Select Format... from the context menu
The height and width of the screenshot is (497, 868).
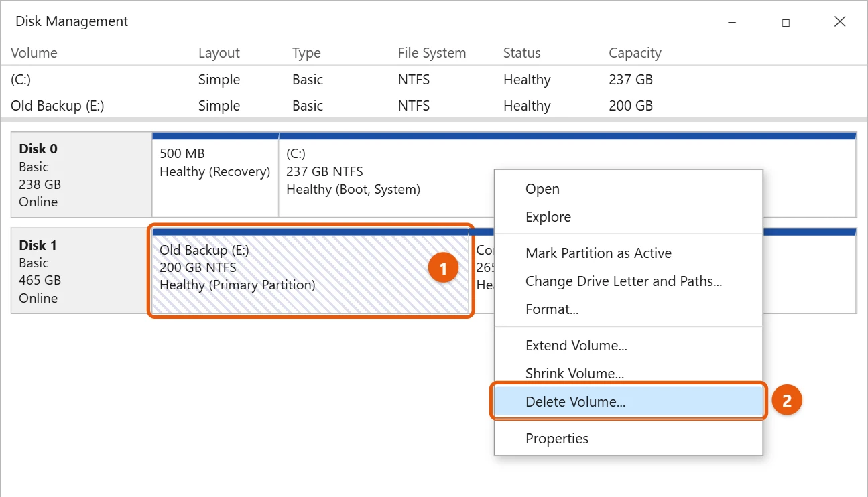628,309
